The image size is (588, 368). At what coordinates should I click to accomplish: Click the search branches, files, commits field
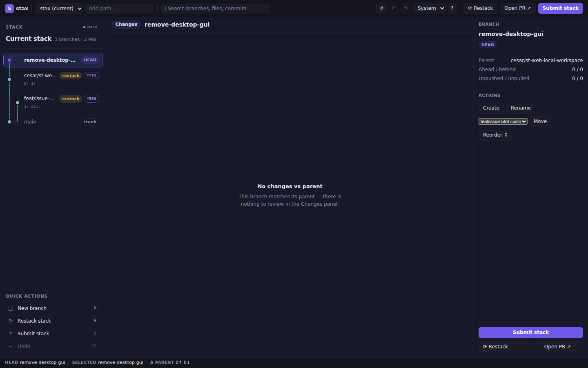215,8
